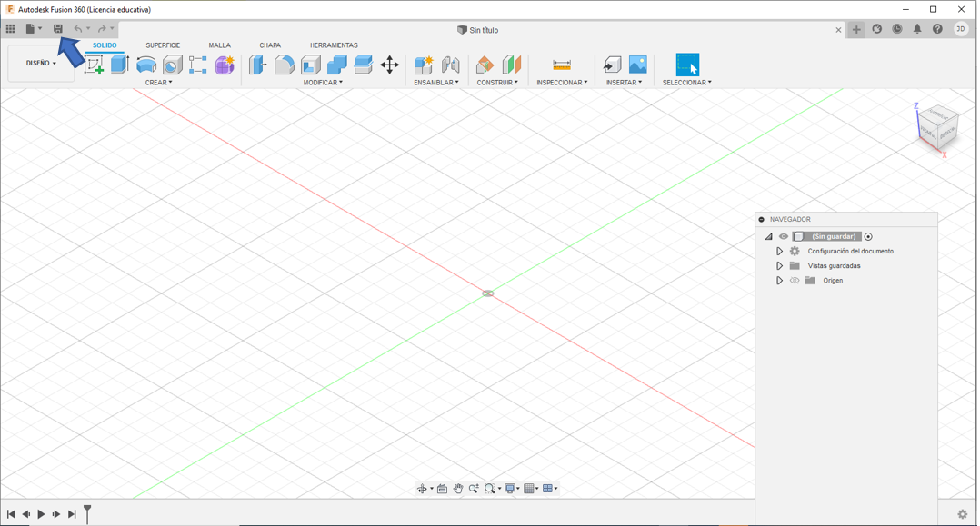Select the Extrude tool

point(120,65)
